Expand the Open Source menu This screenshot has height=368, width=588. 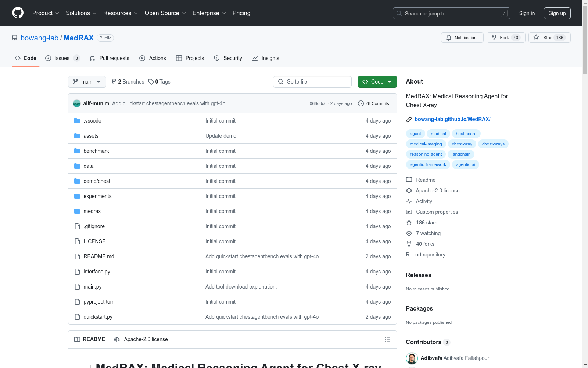pos(165,13)
